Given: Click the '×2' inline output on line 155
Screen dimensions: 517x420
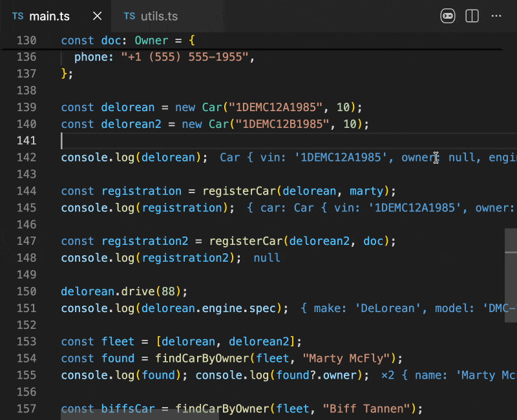Looking at the screenshot, I should [x=388, y=375].
